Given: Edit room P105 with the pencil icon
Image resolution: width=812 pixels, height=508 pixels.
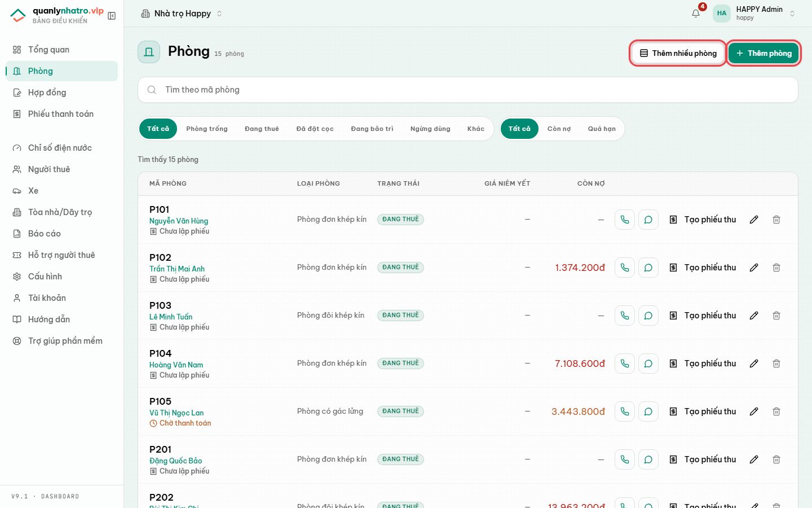Looking at the screenshot, I should coord(754,411).
